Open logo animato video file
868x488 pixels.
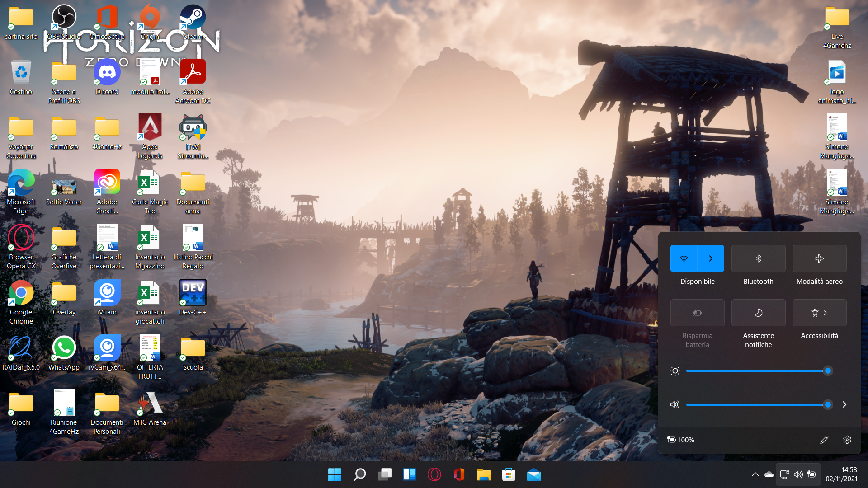837,82
